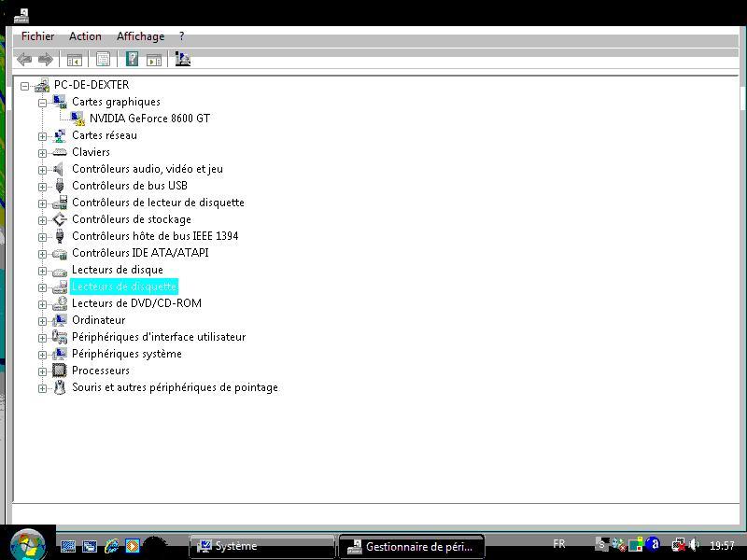Open Help with the question mark icon
The width and height of the screenshot is (747, 560).
click(132, 59)
